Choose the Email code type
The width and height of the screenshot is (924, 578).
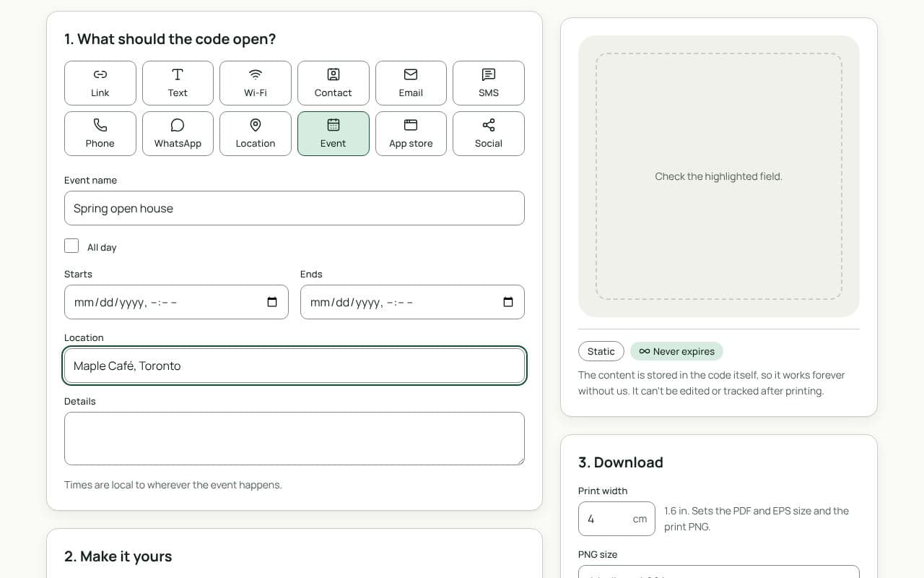[411, 83]
